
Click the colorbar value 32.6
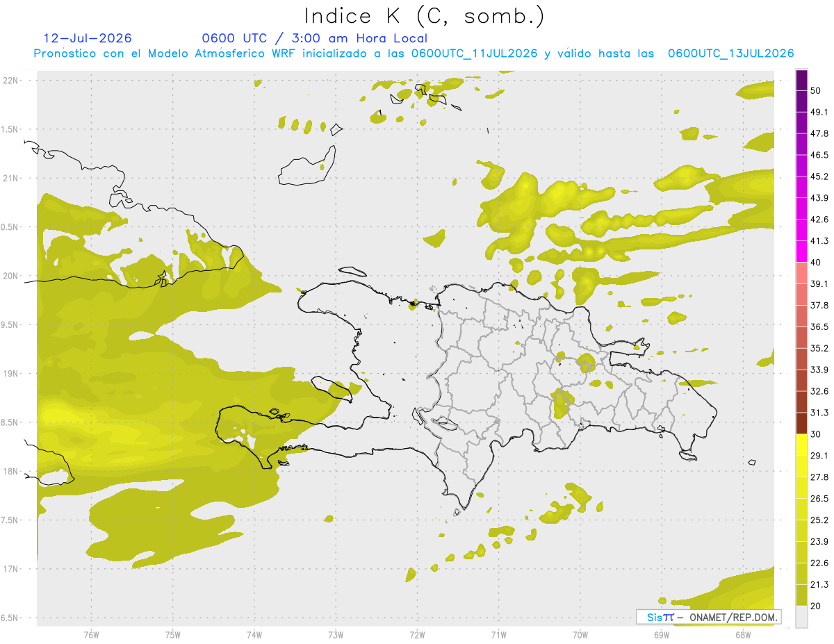[x=819, y=391]
